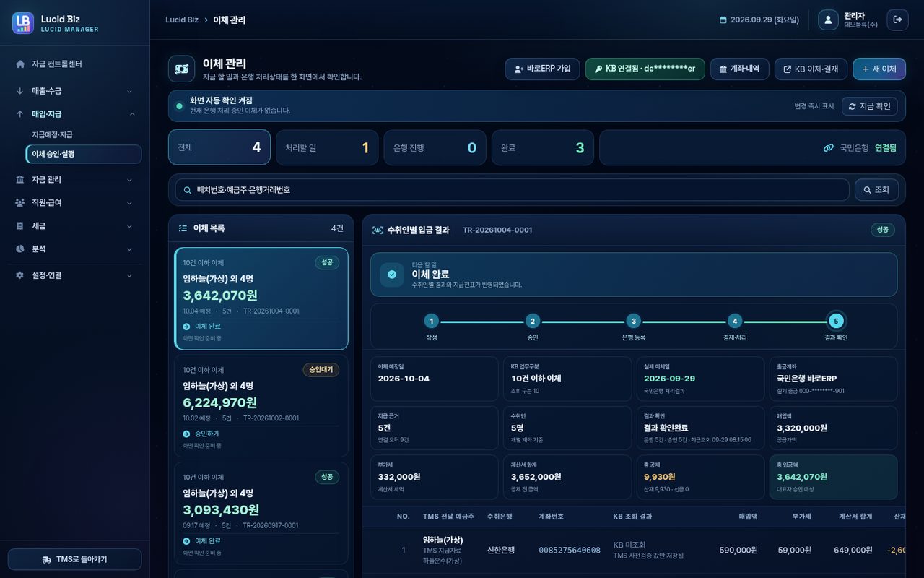Click the 직원·급여 people icon in sidebar
The image size is (924, 578).
20,203
